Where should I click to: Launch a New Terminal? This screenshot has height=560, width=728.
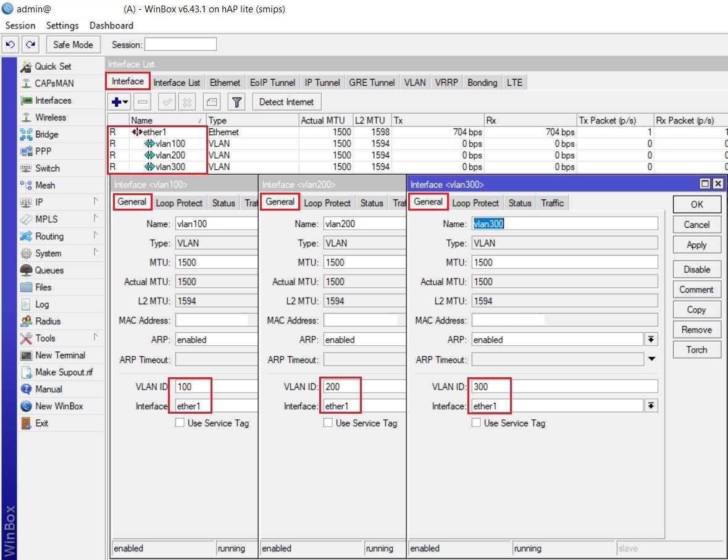point(60,355)
